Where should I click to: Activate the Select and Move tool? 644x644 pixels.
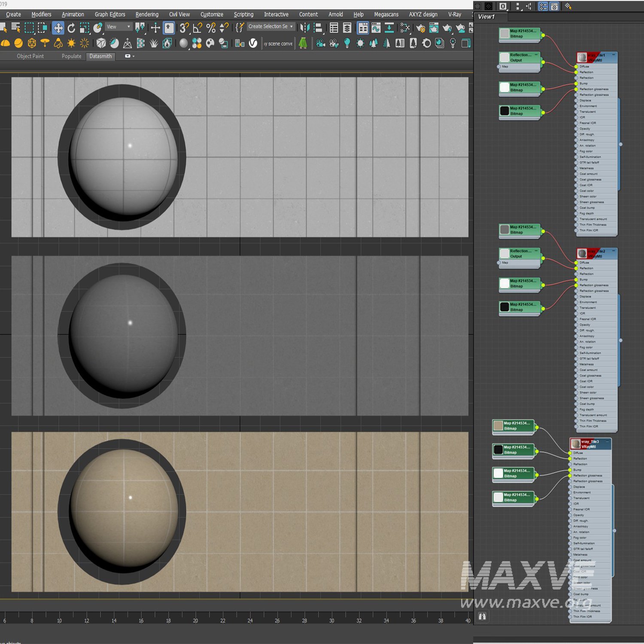58,28
